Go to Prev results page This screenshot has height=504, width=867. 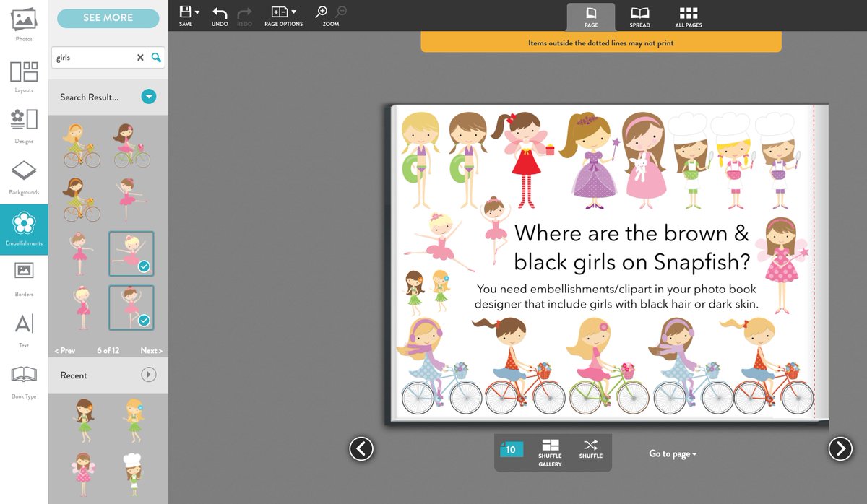[x=65, y=350]
